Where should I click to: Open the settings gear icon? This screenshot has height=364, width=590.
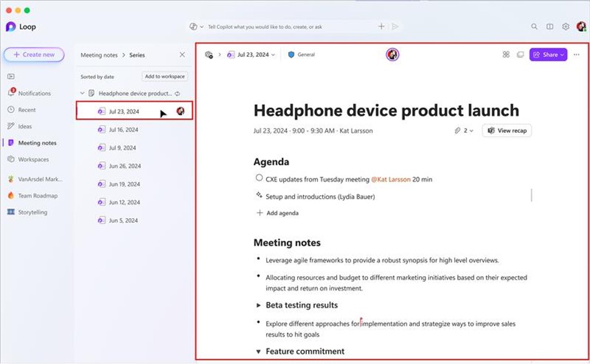[566, 26]
